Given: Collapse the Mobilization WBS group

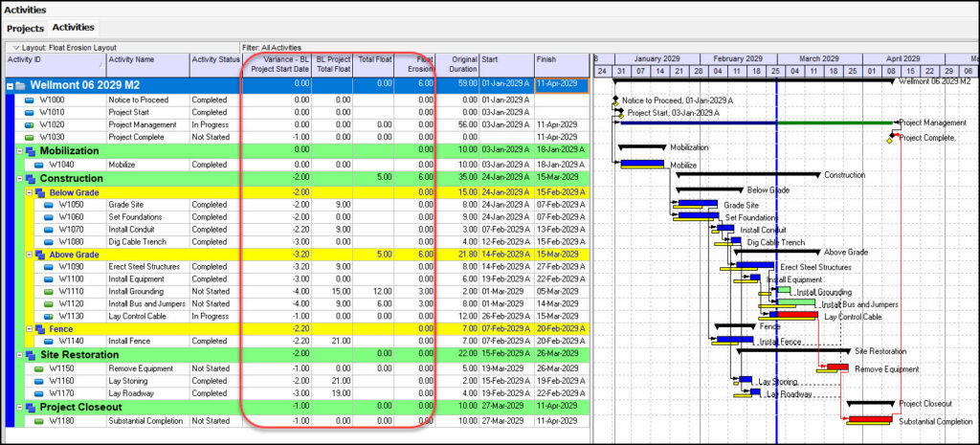Looking at the screenshot, I should point(19,151).
